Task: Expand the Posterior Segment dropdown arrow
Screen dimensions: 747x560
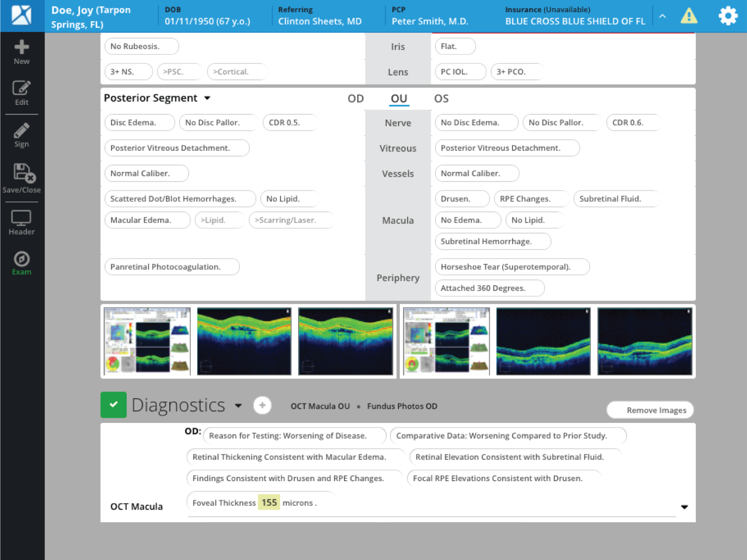Action: tap(207, 98)
